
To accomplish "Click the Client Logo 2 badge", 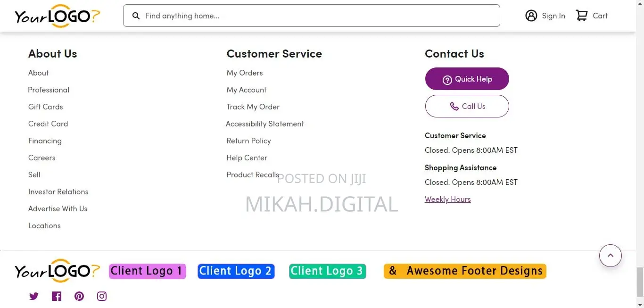I will (x=236, y=271).
